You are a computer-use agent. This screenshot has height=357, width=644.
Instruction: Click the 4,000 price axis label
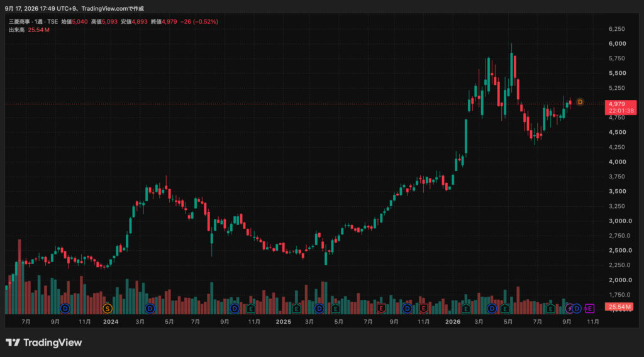click(x=618, y=162)
